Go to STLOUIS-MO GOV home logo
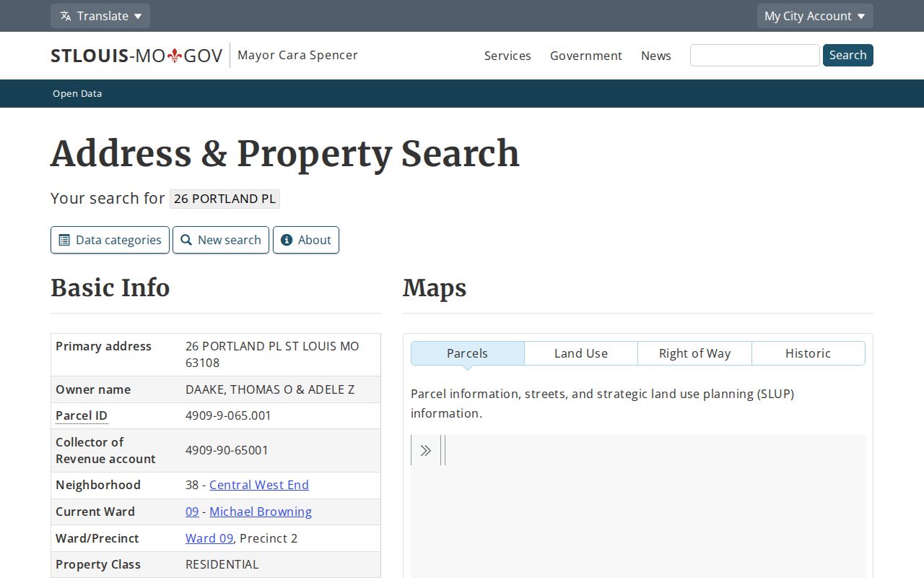This screenshot has height=578, width=924. point(136,56)
